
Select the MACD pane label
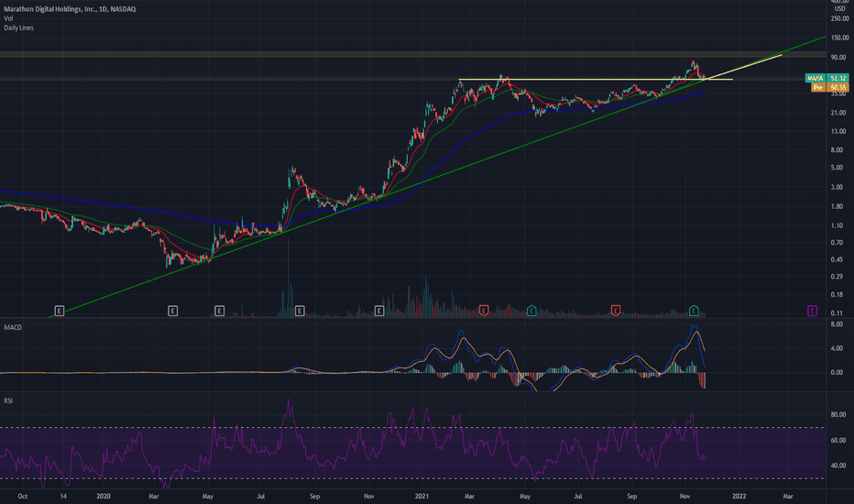13,327
